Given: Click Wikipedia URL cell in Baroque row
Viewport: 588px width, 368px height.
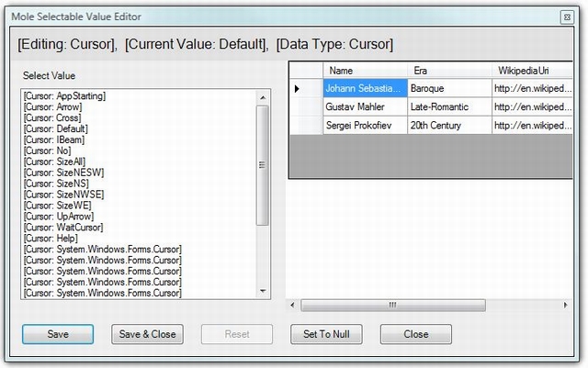Looking at the screenshot, I should point(533,88).
